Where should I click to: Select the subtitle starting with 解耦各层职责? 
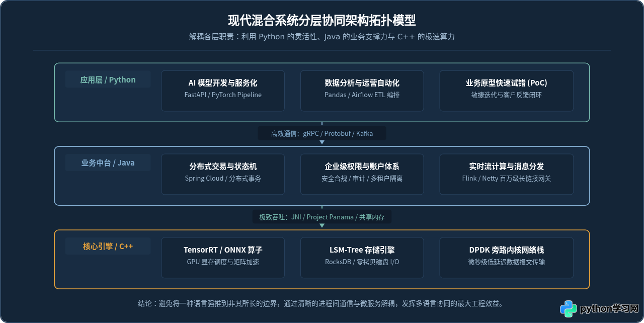point(322,37)
